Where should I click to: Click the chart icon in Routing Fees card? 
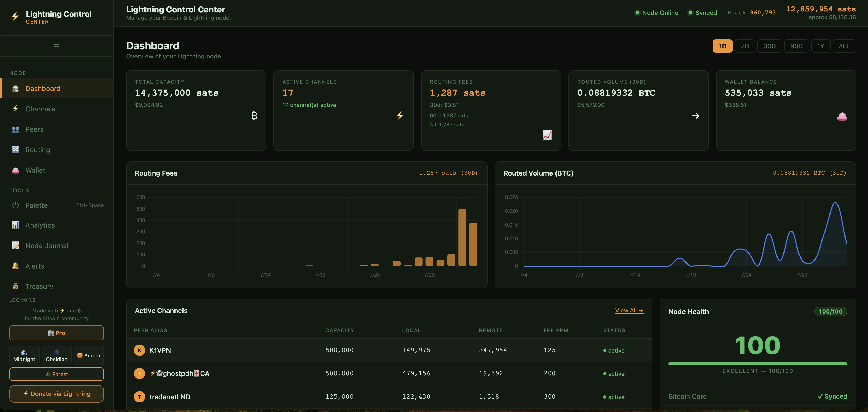point(547,135)
